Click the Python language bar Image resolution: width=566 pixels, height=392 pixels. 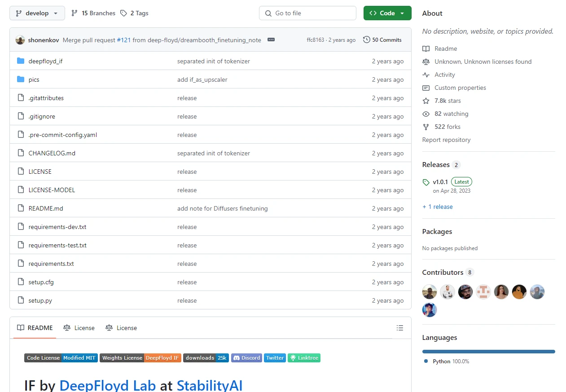pyautogui.click(x=488, y=352)
